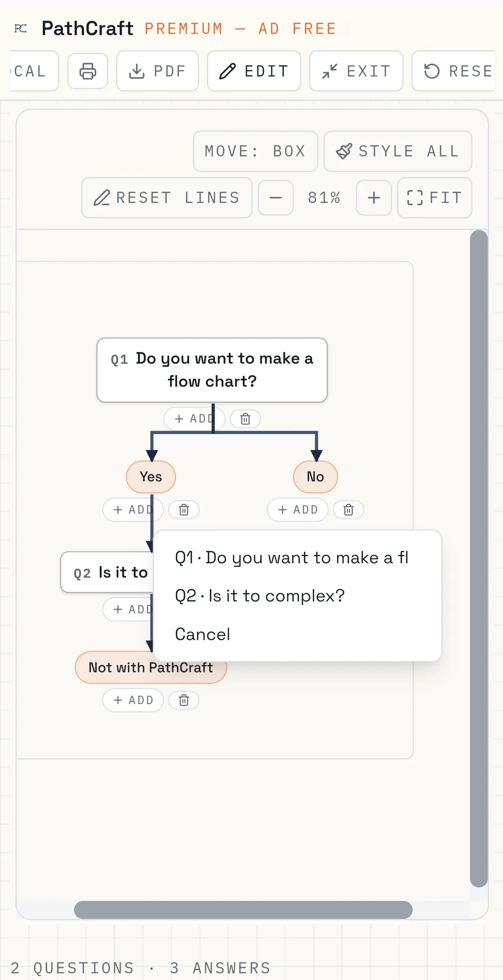Zoom in with the plus button
The height and width of the screenshot is (980, 503).
(374, 198)
